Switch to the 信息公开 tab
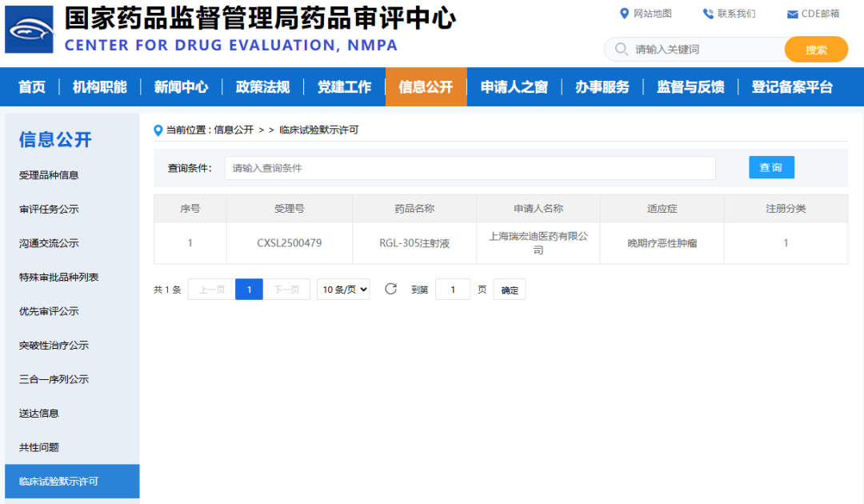Viewport: 864px width, 504px height. click(426, 87)
